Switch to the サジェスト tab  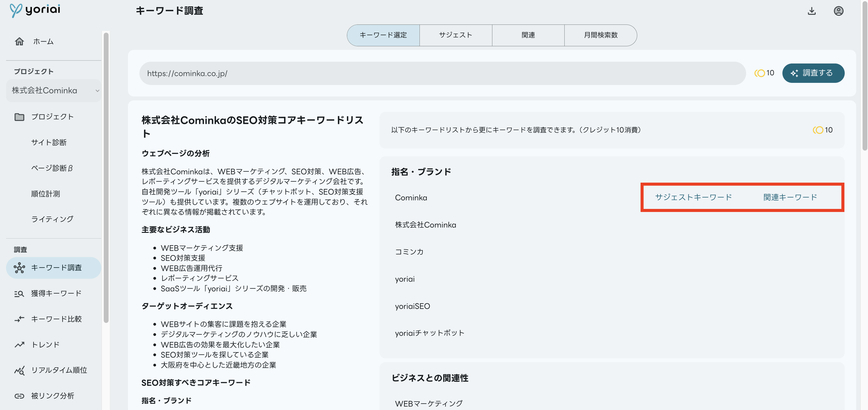pyautogui.click(x=455, y=35)
